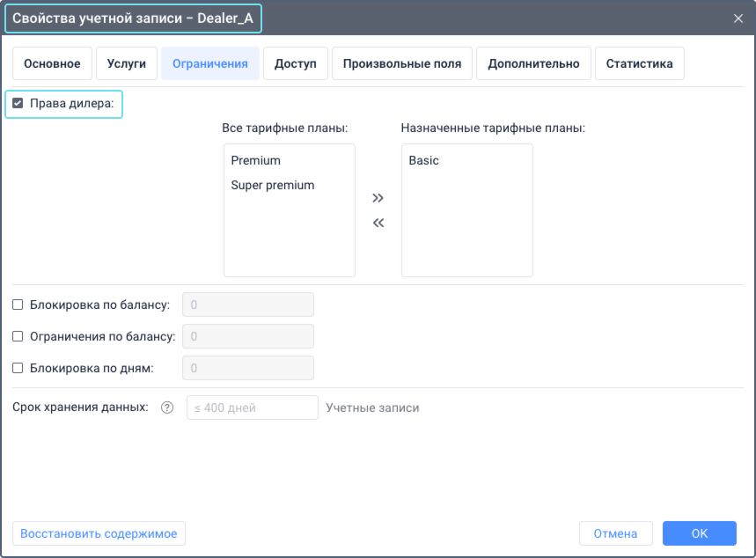Select Basic in Назначенные тарифные планы list
The height and width of the screenshot is (558, 756).
tap(421, 160)
